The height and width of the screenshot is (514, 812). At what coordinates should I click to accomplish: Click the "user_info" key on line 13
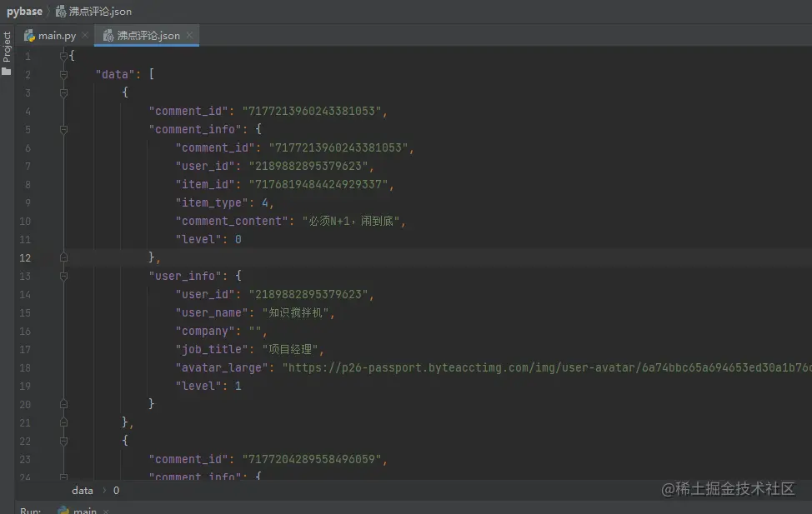pos(185,276)
